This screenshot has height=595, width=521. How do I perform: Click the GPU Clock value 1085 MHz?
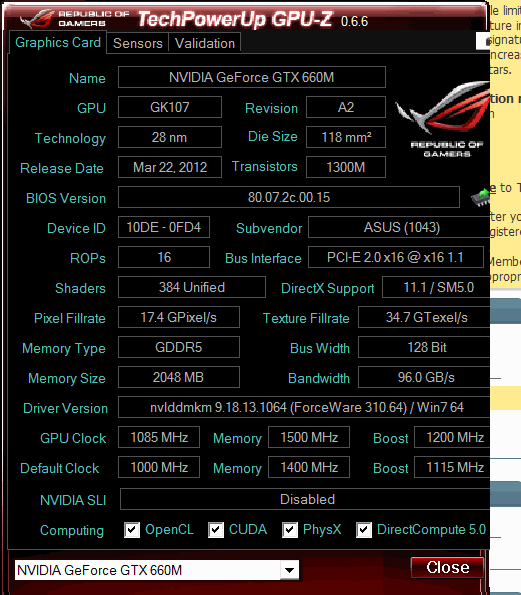[x=159, y=437]
